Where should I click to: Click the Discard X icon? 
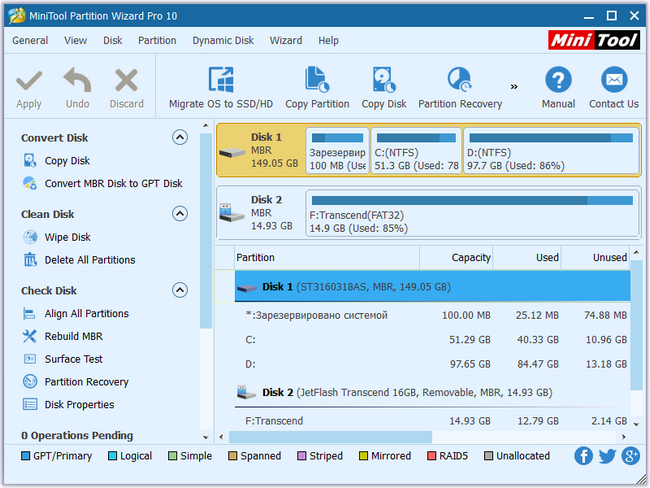(x=126, y=80)
